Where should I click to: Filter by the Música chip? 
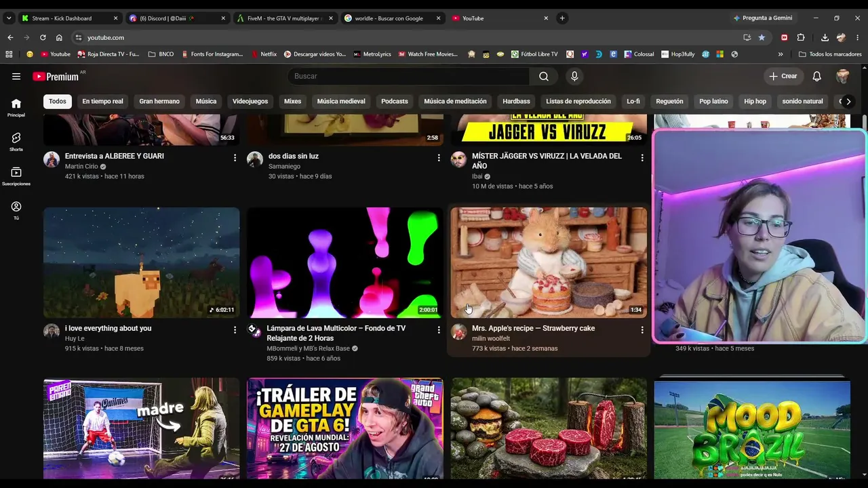206,102
